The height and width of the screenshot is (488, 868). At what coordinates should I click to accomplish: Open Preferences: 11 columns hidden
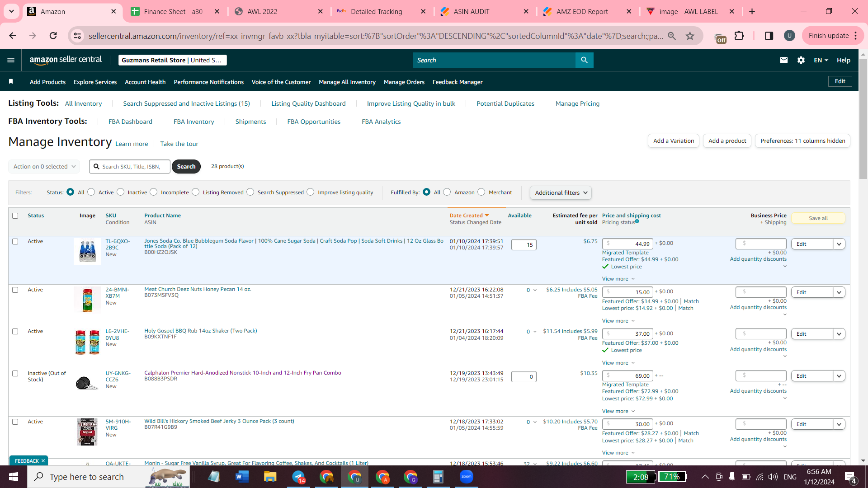[x=802, y=141]
